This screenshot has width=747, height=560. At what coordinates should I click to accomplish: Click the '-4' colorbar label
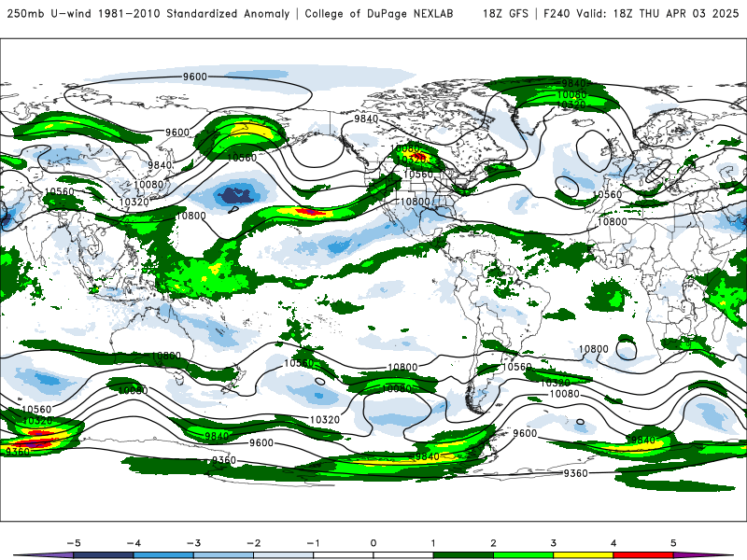[x=134, y=543]
